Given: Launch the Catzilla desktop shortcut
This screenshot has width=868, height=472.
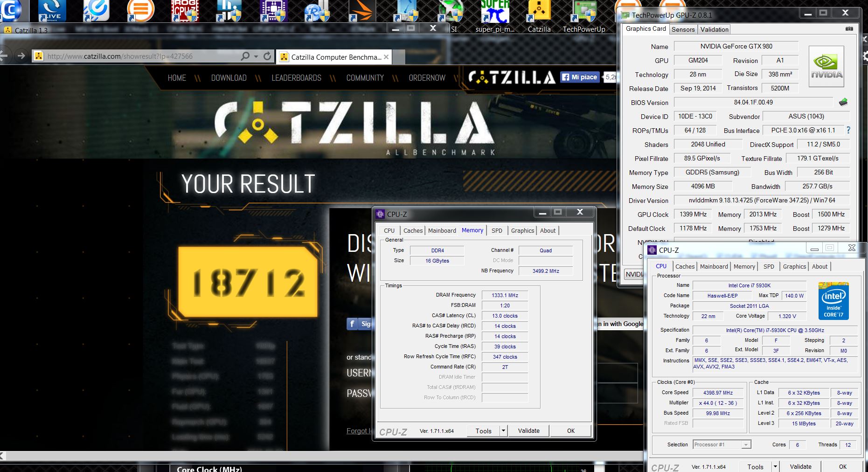Looking at the screenshot, I should [x=539, y=17].
